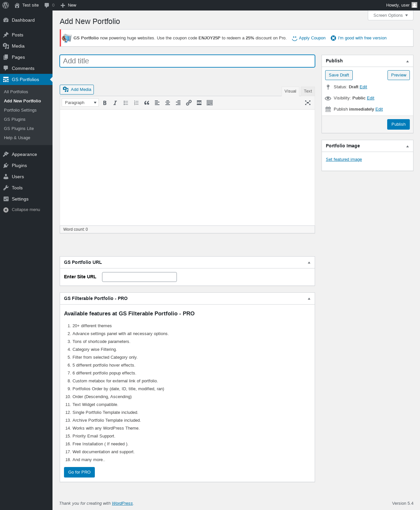Edit the publish immediately date
The image size is (420, 510).
point(379,109)
